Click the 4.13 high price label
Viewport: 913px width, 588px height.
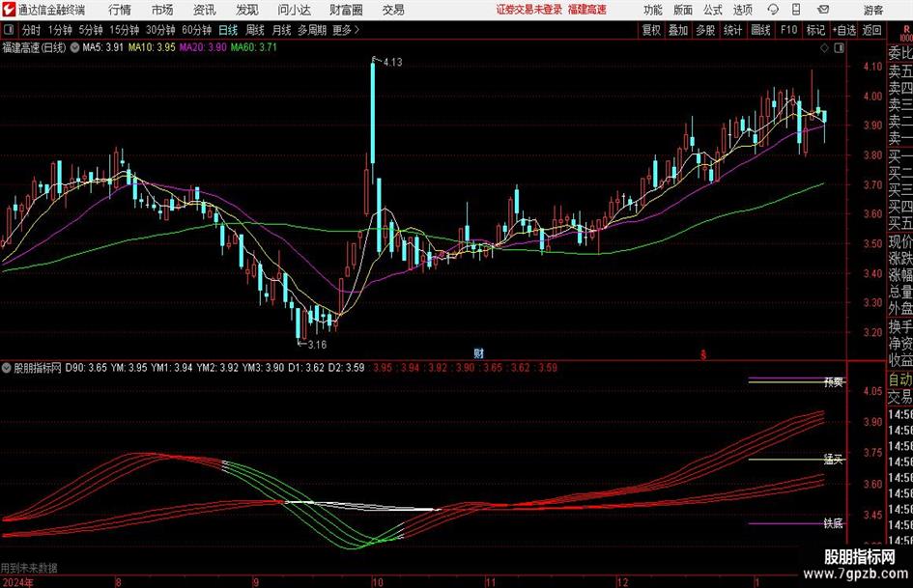pos(393,63)
